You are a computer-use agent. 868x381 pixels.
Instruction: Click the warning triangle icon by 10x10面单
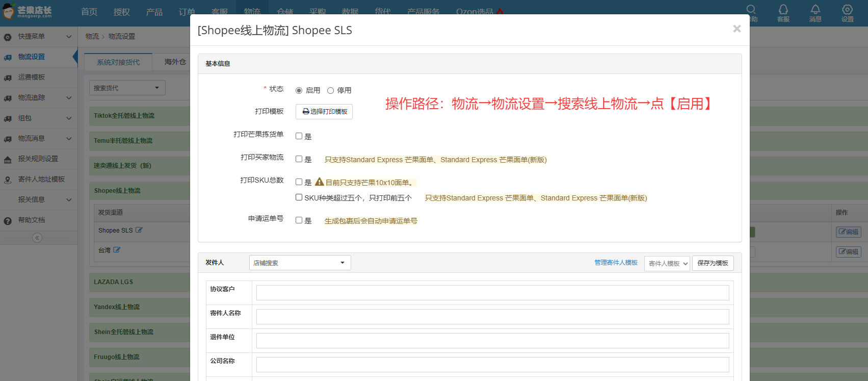tap(320, 182)
